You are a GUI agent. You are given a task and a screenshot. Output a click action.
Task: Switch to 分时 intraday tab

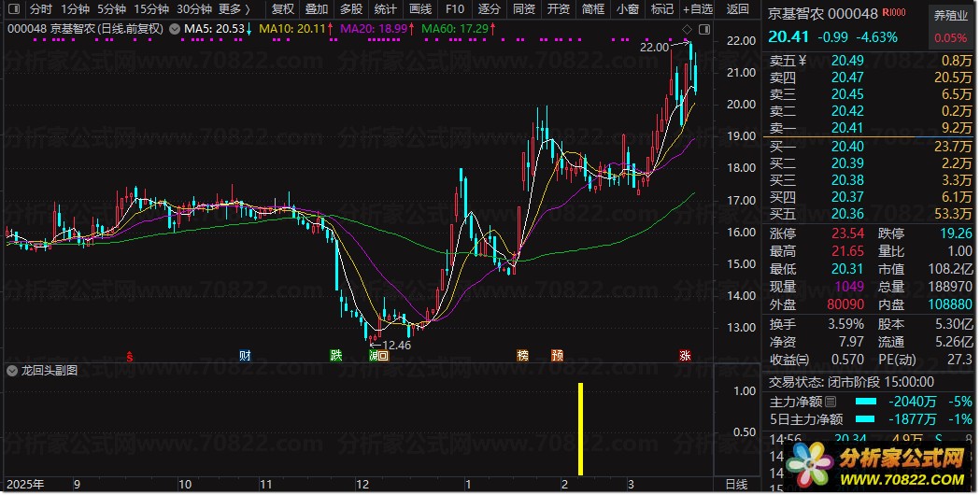[40, 9]
